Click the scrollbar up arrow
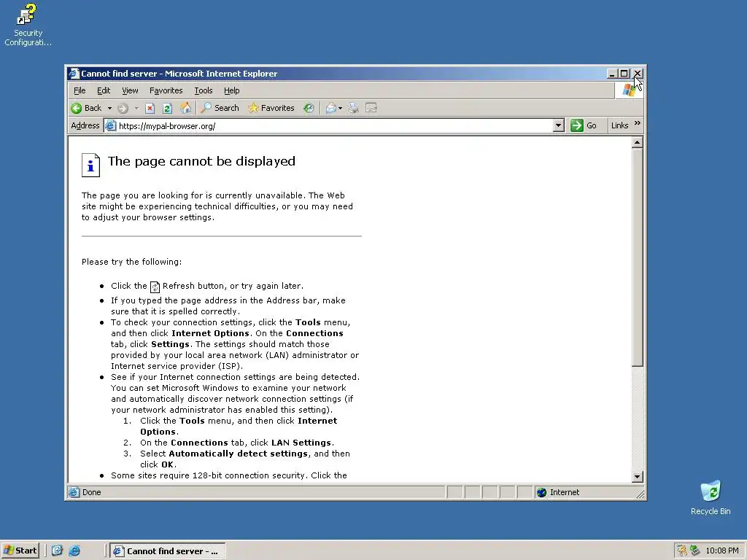This screenshot has height=560, width=747. [x=638, y=142]
